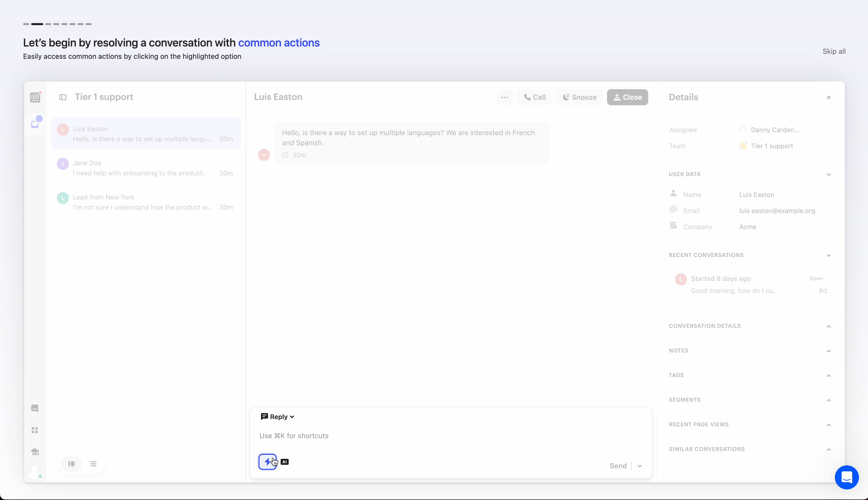The image size is (868, 500).
Task: Open the Send options dropdown arrow
Action: (x=639, y=466)
